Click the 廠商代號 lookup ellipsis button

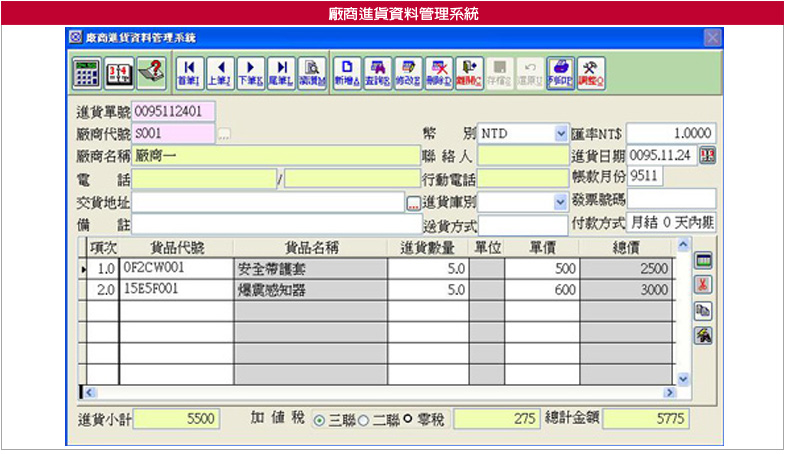[x=224, y=133]
